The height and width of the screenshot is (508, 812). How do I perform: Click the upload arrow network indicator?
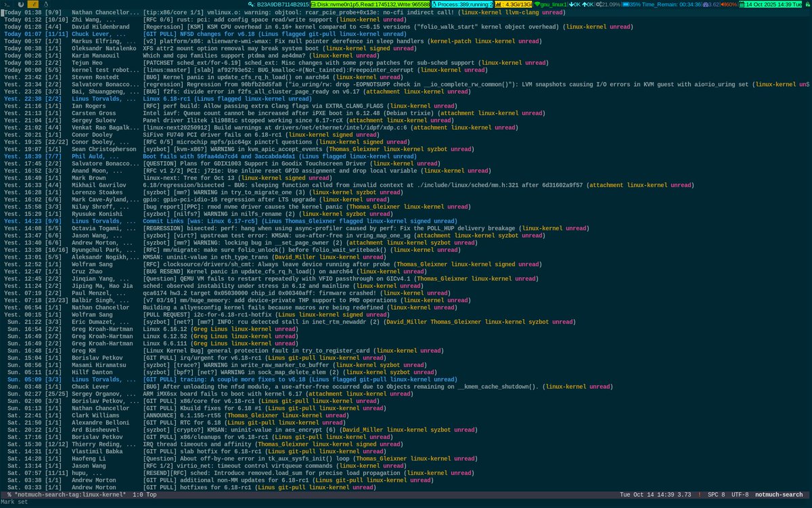pos(585,4)
